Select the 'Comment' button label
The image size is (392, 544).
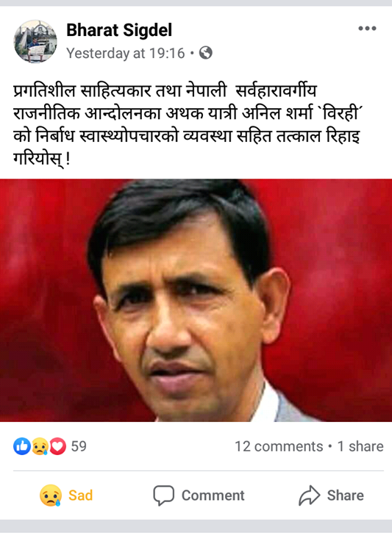pyautogui.click(x=213, y=495)
